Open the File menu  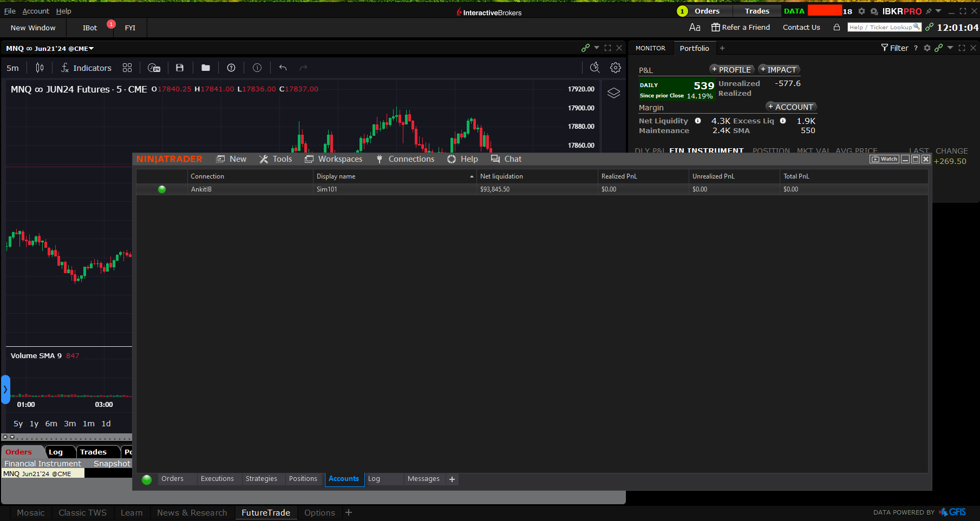[x=10, y=11]
